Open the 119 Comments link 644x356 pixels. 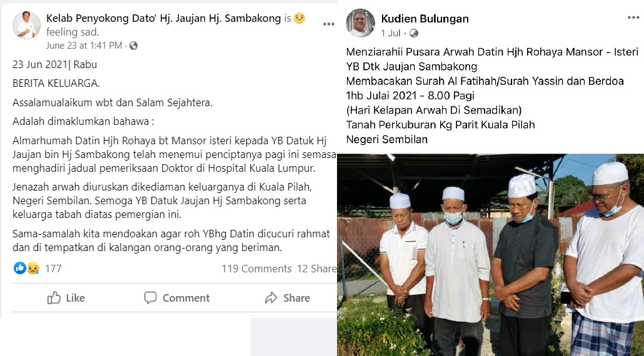[257, 269]
